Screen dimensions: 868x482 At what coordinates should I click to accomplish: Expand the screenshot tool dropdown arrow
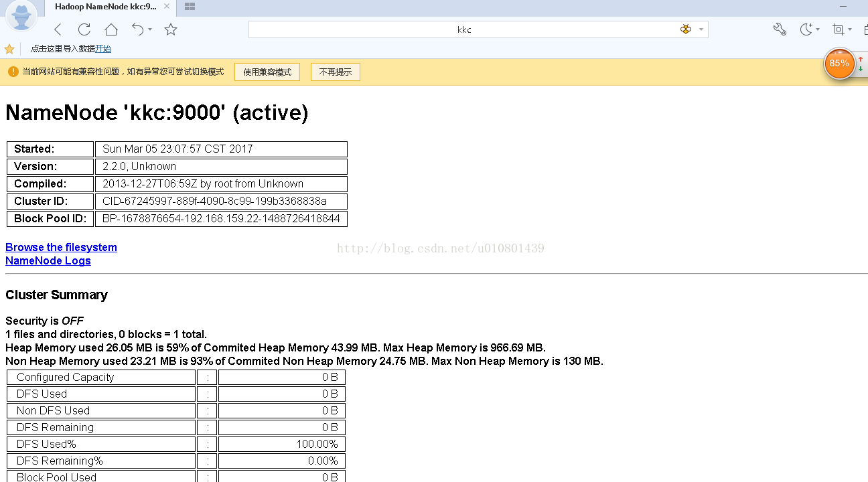coord(850,29)
